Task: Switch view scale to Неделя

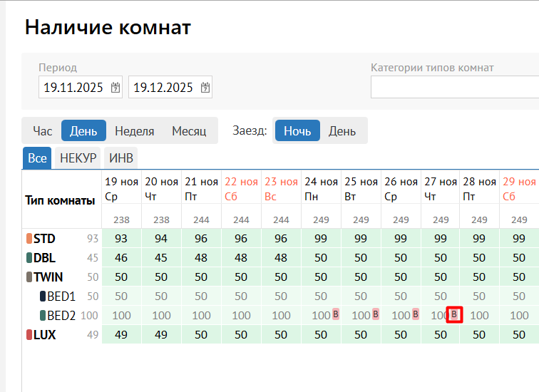Action: [x=135, y=131]
